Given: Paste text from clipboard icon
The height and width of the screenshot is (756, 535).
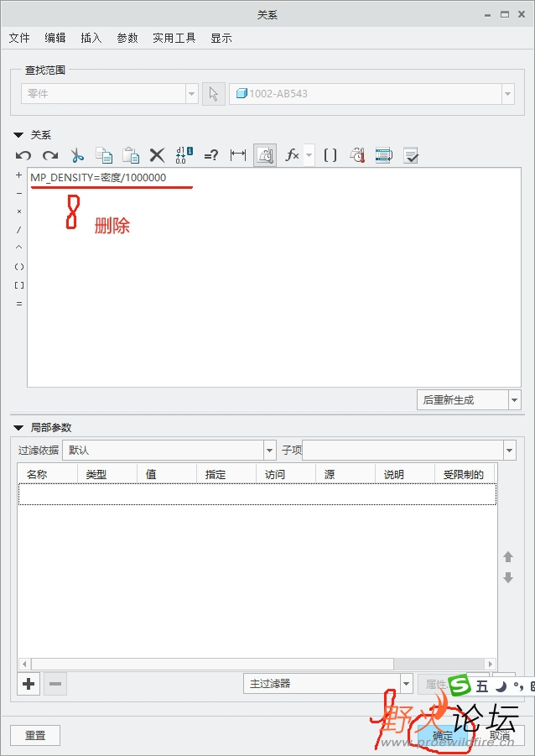Looking at the screenshot, I should coord(131,155).
